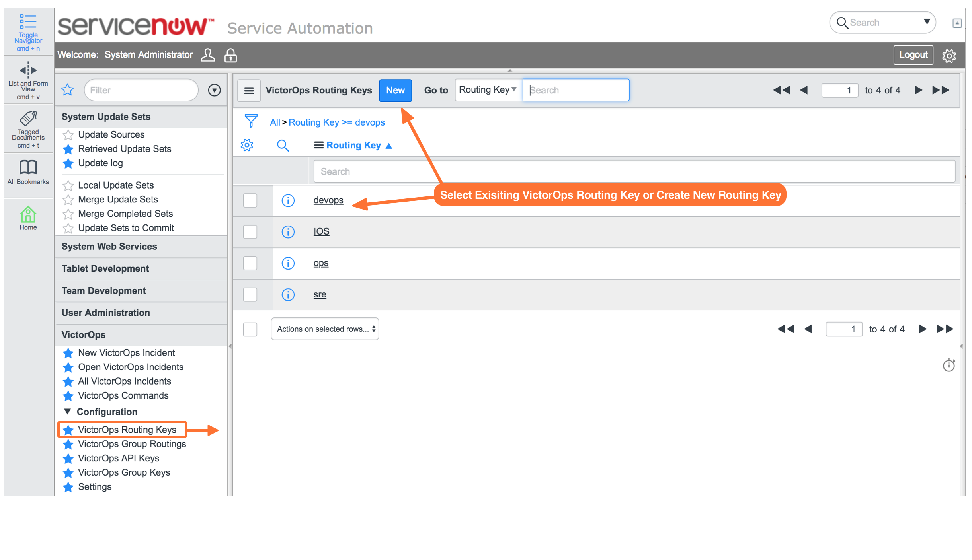Click Logout in the top banner
Viewport: 972px width, 560px height.
coord(913,55)
